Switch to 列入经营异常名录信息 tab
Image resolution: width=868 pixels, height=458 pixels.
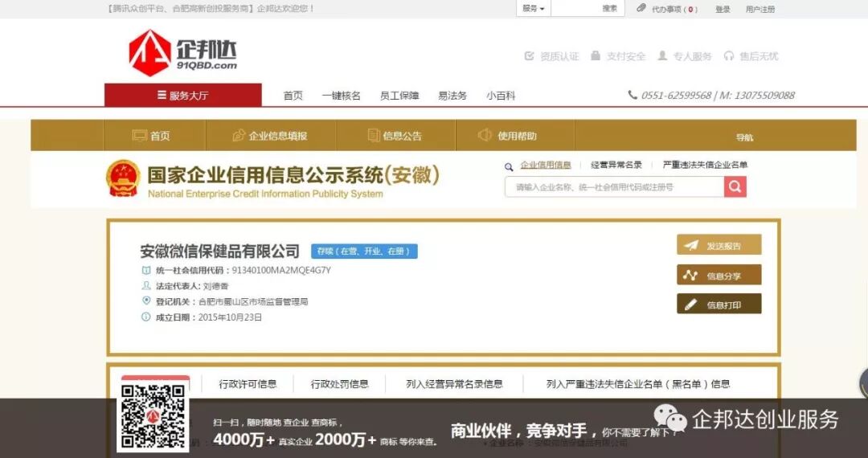point(454,384)
